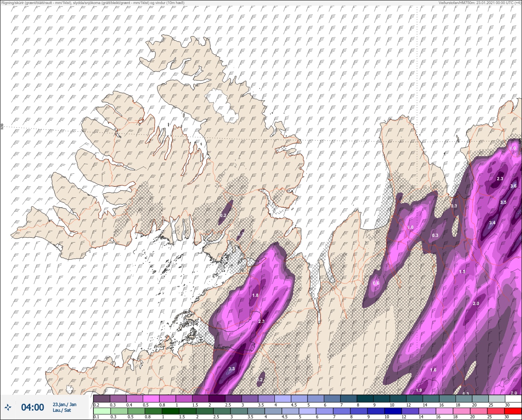
Task: Click the 3.5 precipitation value on map
Action: (503, 202)
